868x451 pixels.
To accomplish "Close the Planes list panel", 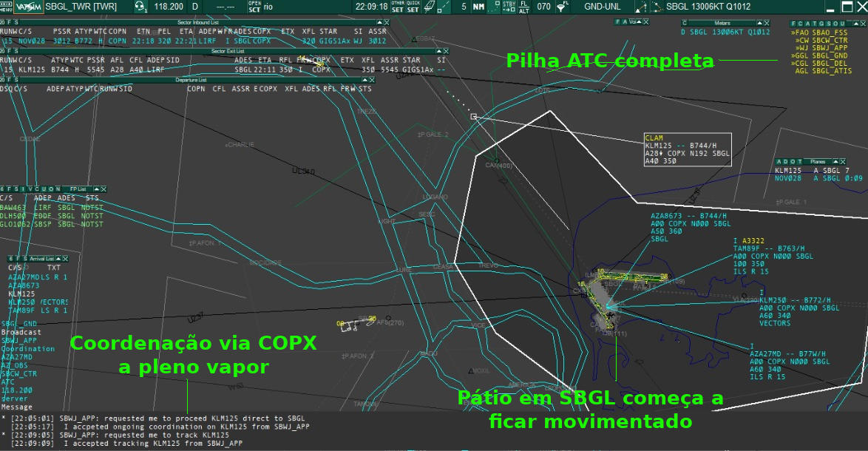I will (843, 162).
